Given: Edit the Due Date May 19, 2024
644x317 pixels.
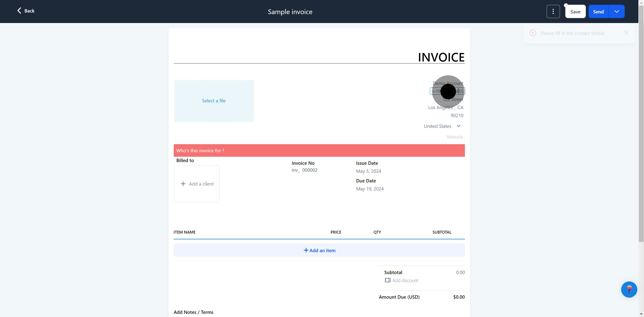Looking at the screenshot, I should click(370, 189).
